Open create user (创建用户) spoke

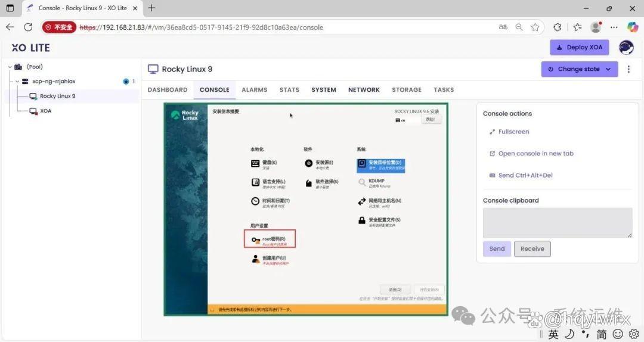(270, 260)
